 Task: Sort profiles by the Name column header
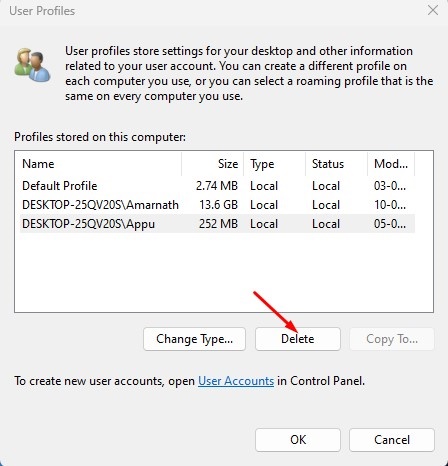[x=101, y=164]
